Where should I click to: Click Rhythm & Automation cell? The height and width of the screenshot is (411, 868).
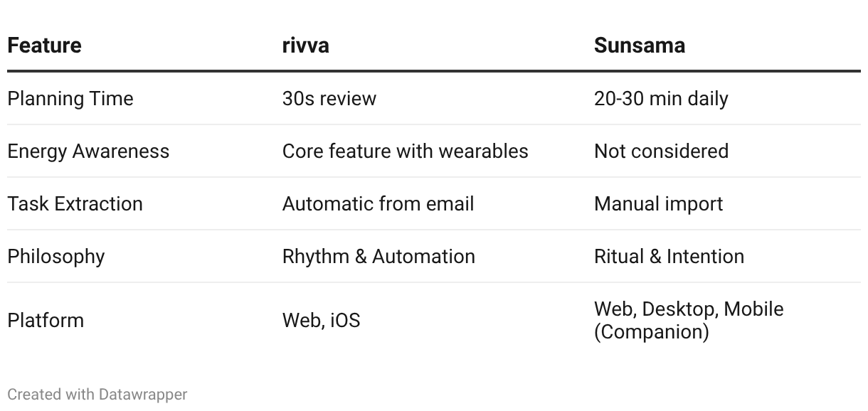click(379, 256)
